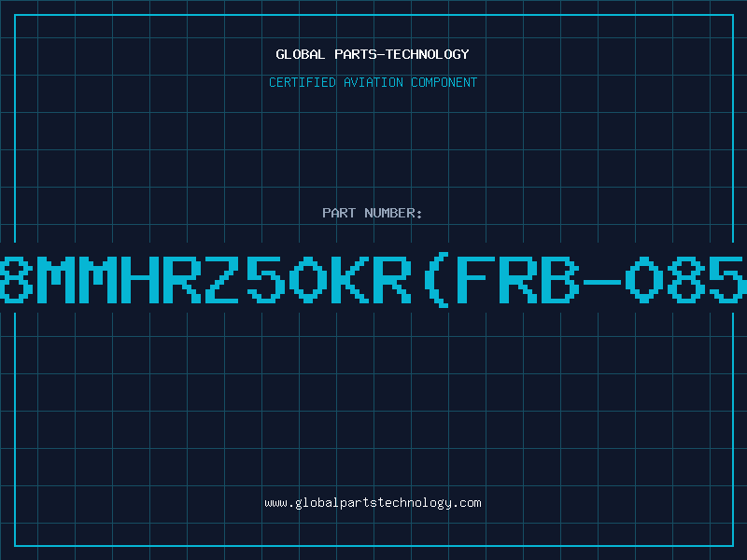Select the CERTIFIED AVIATION COMPONENT subtitle
The width and height of the screenshot is (747, 560).
(x=373, y=82)
